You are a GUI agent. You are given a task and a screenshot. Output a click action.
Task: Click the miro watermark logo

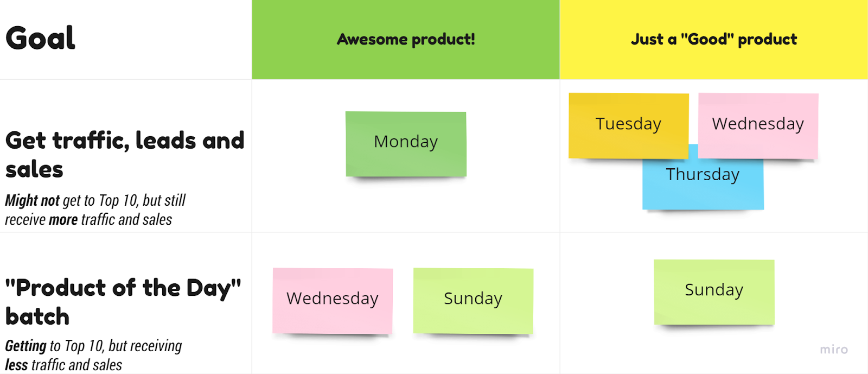[x=834, y=350]
